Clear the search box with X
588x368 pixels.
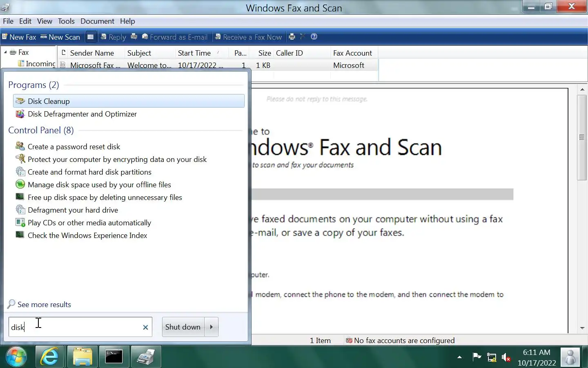pos(145,327)
